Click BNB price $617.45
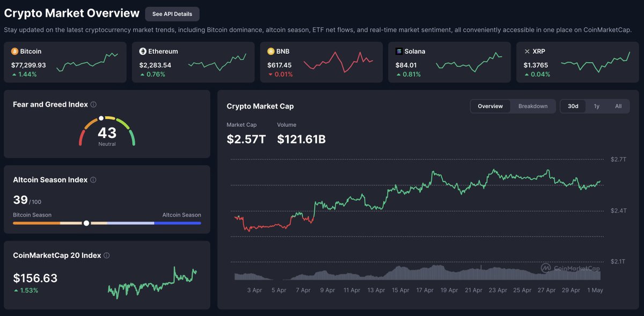The image size is (644, 316). 280,65
